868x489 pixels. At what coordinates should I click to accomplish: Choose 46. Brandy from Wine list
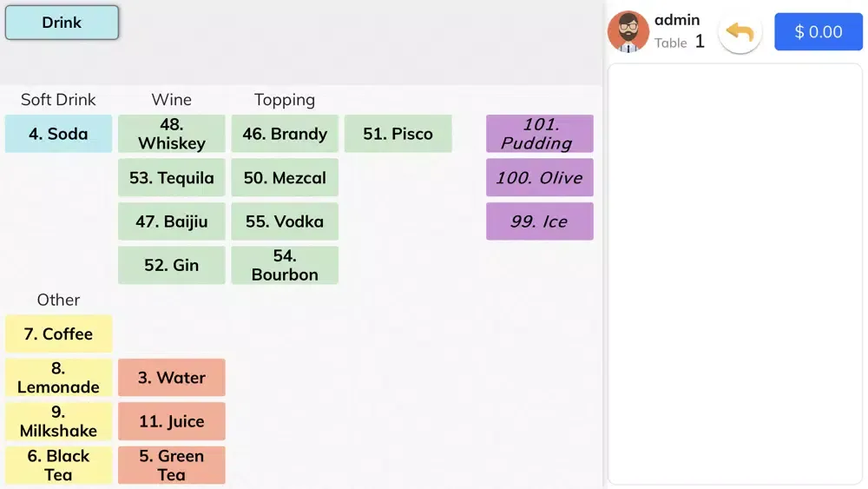pos(285,134)
